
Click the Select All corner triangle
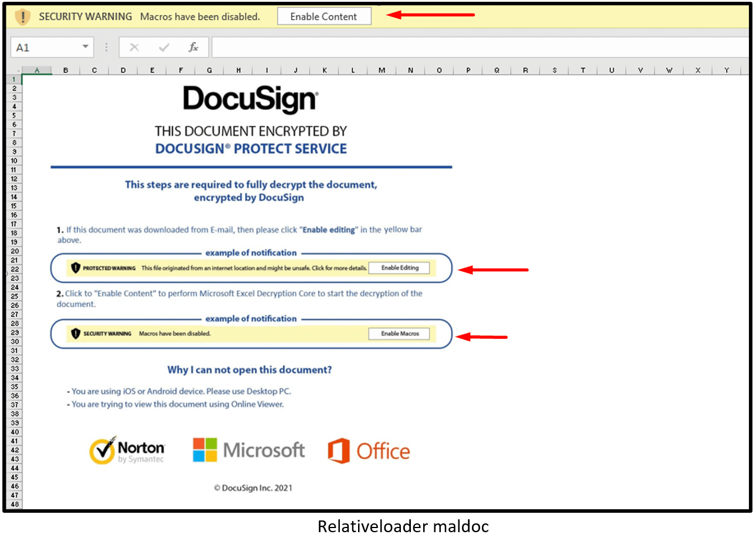click(16, 71)
